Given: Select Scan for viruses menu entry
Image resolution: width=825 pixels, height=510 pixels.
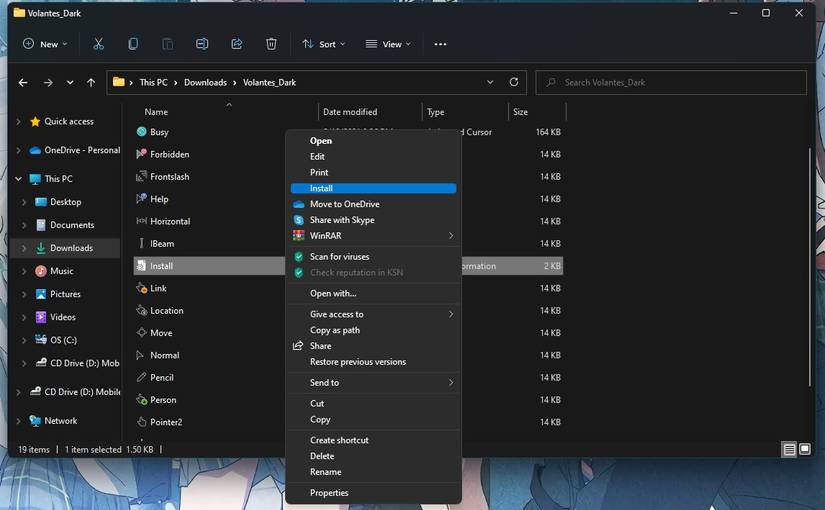Looking at the screenshot, I should (339, 257).
